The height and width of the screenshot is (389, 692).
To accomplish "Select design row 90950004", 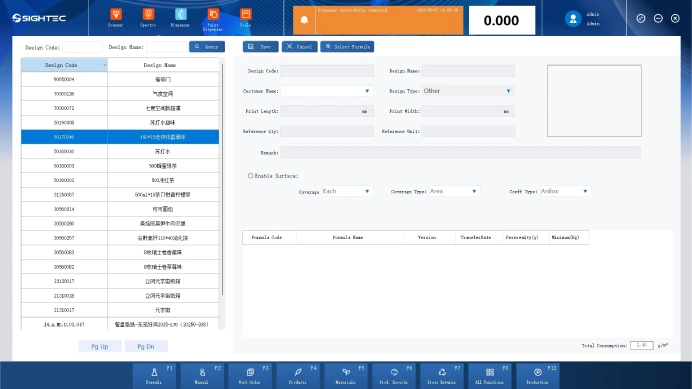I will click(120, 79).
